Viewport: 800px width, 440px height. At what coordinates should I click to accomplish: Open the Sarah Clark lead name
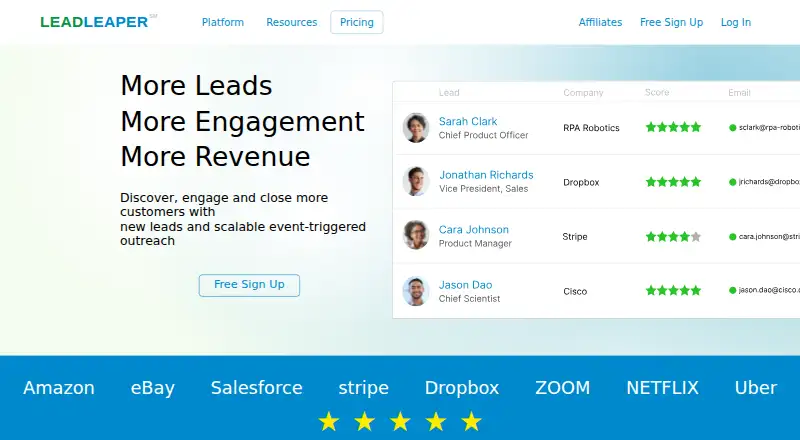coord(468,121)
